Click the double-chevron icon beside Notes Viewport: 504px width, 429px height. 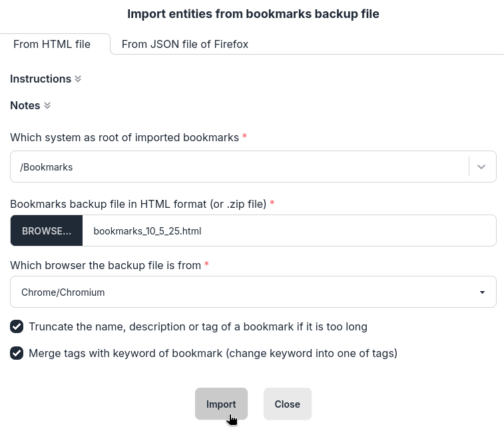tap(47, 106)
